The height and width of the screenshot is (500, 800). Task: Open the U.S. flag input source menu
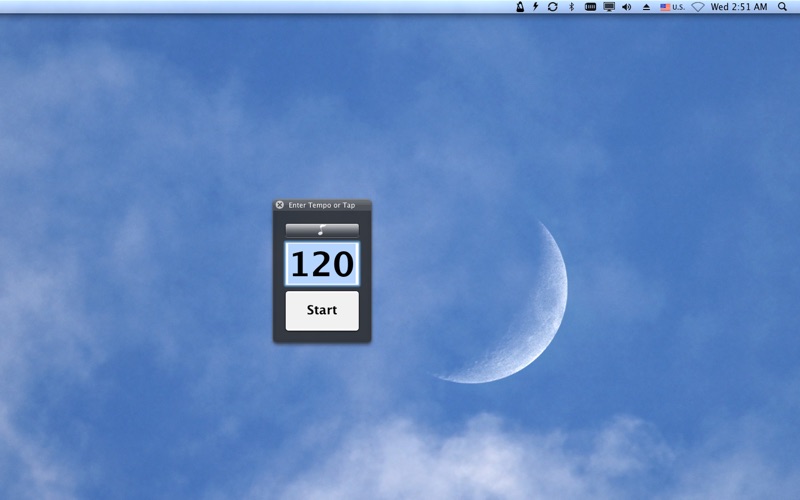(x=672, y=7)
